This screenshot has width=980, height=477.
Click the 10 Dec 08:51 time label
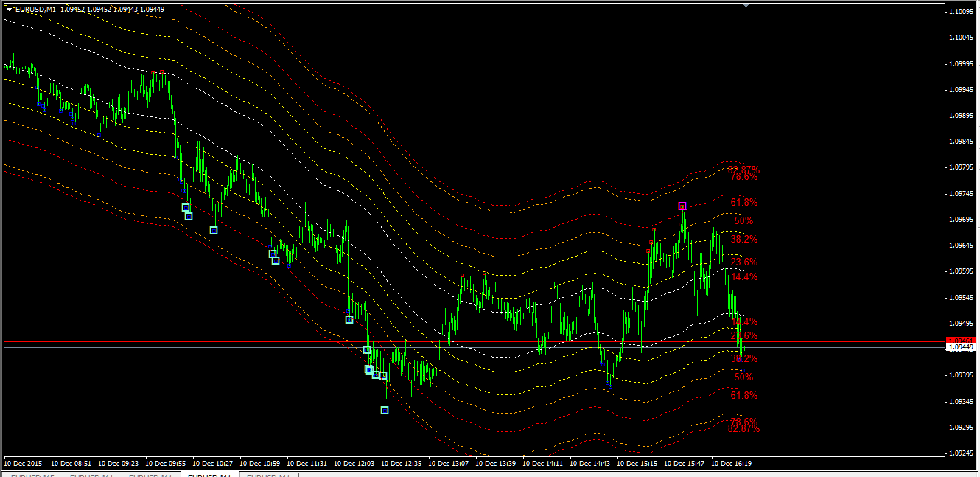click(71, 464)
